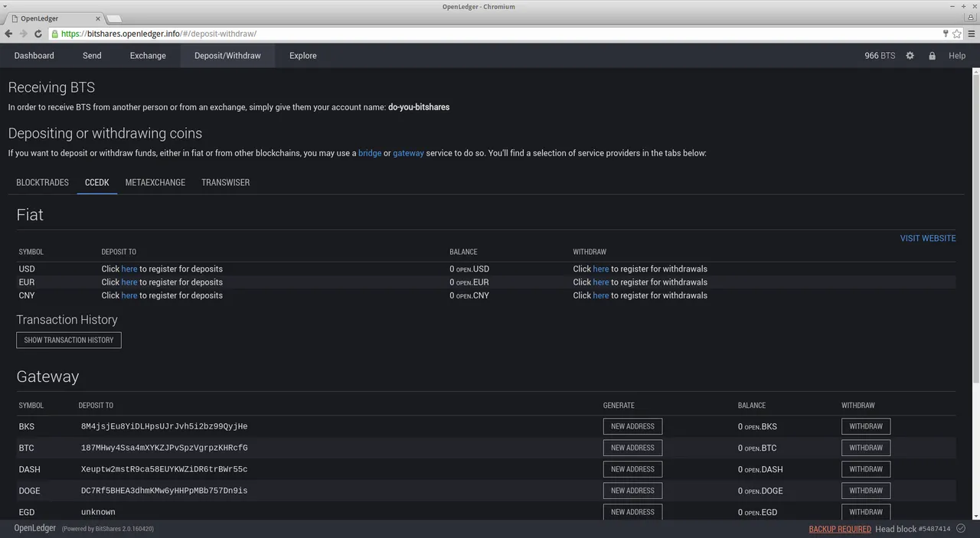Click the head block sync checkmark icon
This screenshot has height=538, width=980.
(961, 528)
